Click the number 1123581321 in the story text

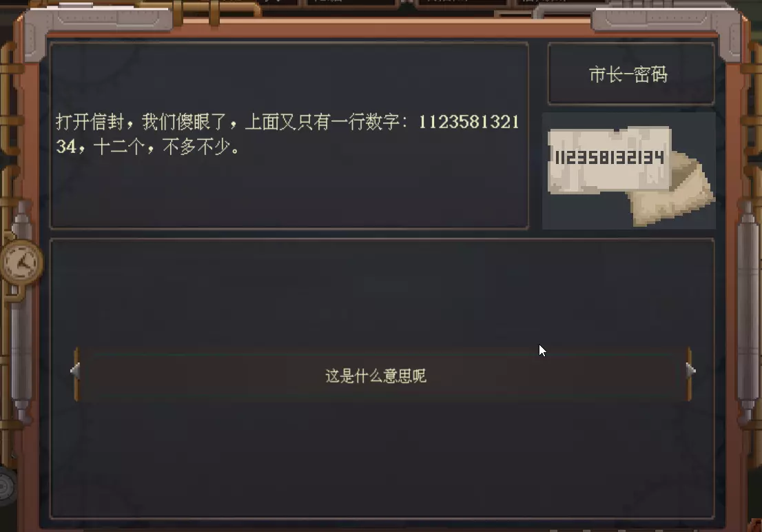tap(468, 121)
